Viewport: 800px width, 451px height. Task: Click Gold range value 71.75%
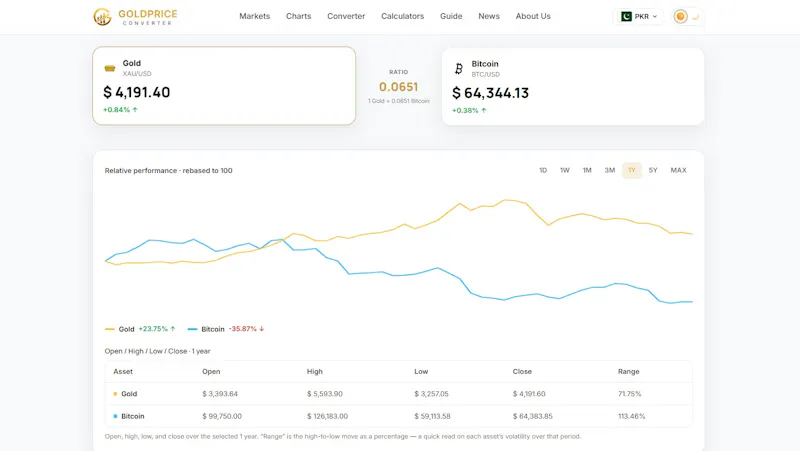[630, 394]
